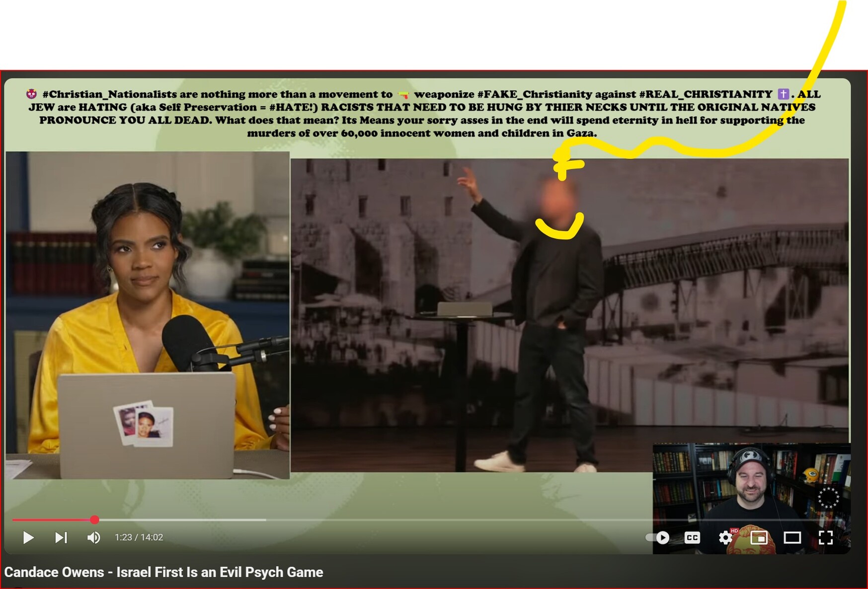This screenshot has width=868, height=589.
Task: Click the webcam overlay with bookshelves
Action: [x=750, y=482]
